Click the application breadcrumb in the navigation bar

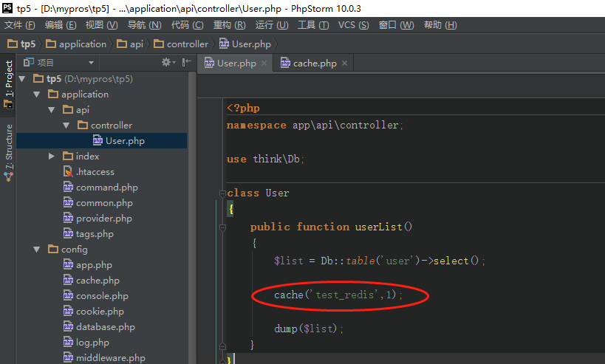coord(76,44)
